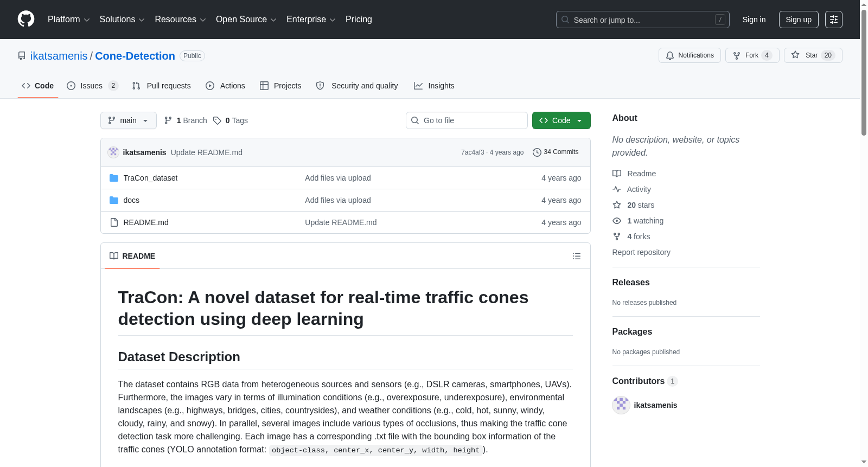Open the TraCon_dataset folder
Image resolution: width=868 pixels, height=467 pixels.
click(150, 178)
